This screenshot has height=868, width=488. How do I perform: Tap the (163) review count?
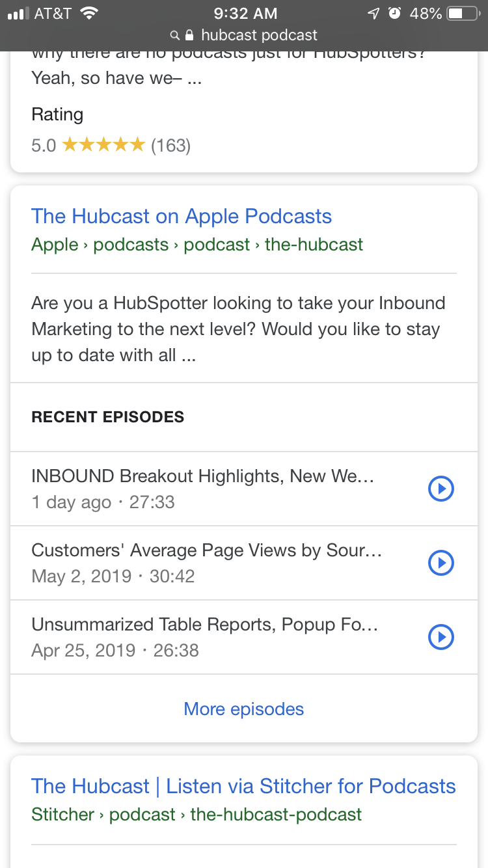click(x=170, y=145)
